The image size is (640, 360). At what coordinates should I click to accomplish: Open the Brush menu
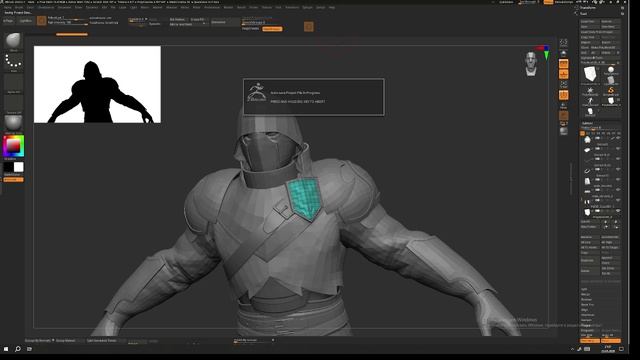click(19, 7)
